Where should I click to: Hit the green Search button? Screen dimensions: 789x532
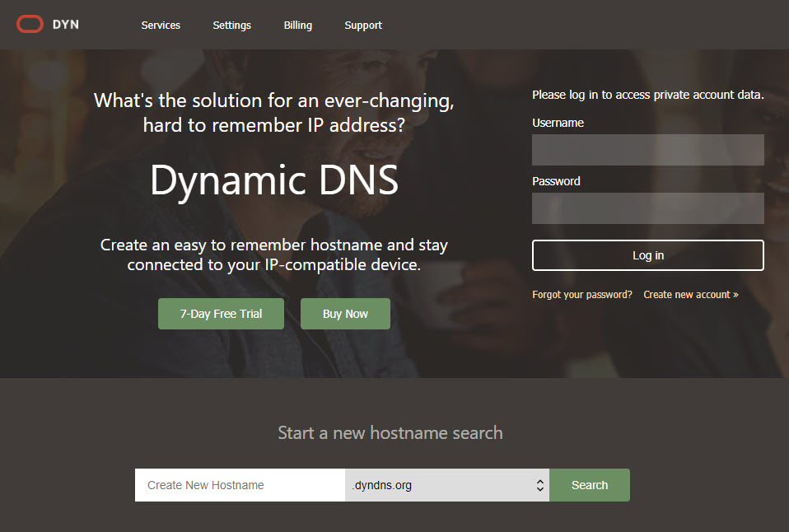[589, 485]
